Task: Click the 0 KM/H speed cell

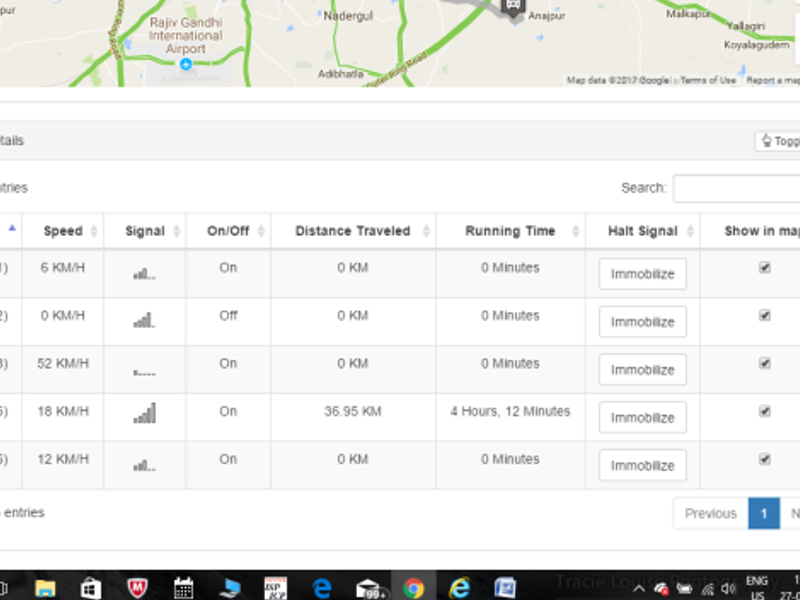Action: pos(63,315)
